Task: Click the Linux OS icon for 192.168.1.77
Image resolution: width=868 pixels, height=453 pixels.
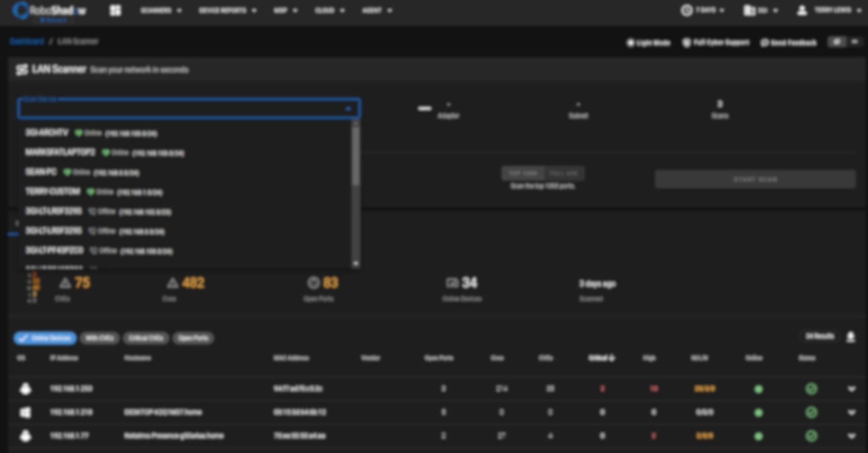Action: pos(25,436)
